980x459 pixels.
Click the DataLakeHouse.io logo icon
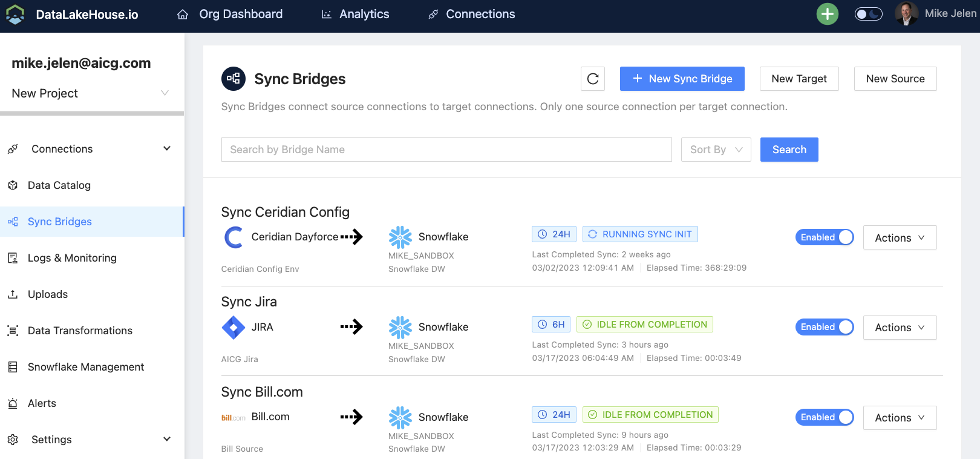click(x=15, y=14)
